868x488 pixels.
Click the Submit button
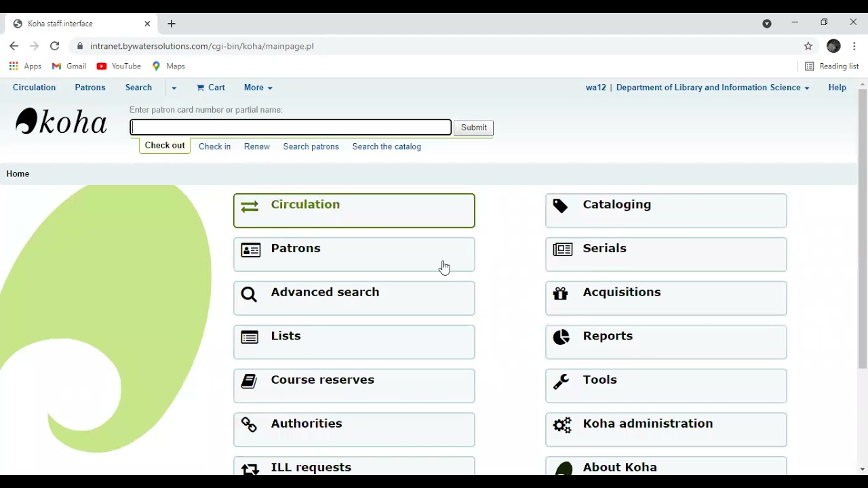(x=473, y=127)
